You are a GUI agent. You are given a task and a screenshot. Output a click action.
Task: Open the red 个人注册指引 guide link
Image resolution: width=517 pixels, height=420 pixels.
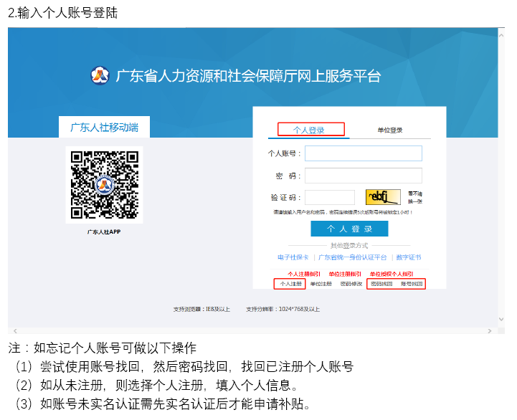303,274
